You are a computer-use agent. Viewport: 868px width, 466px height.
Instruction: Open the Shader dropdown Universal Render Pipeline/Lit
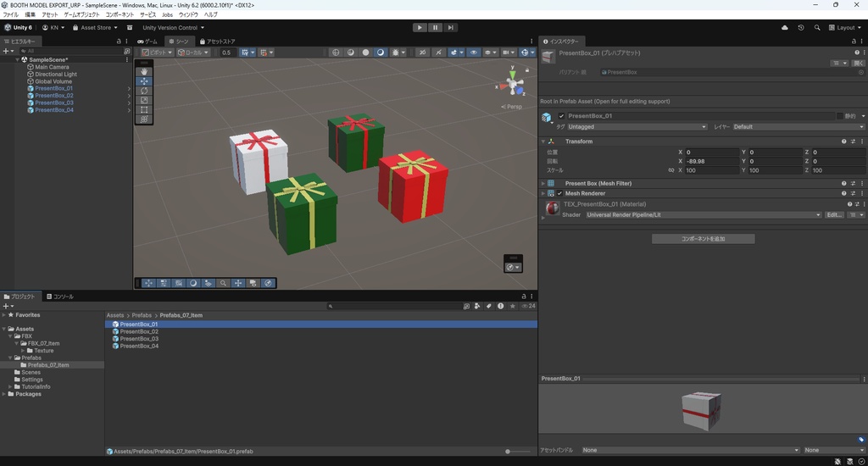click(704, 214)
